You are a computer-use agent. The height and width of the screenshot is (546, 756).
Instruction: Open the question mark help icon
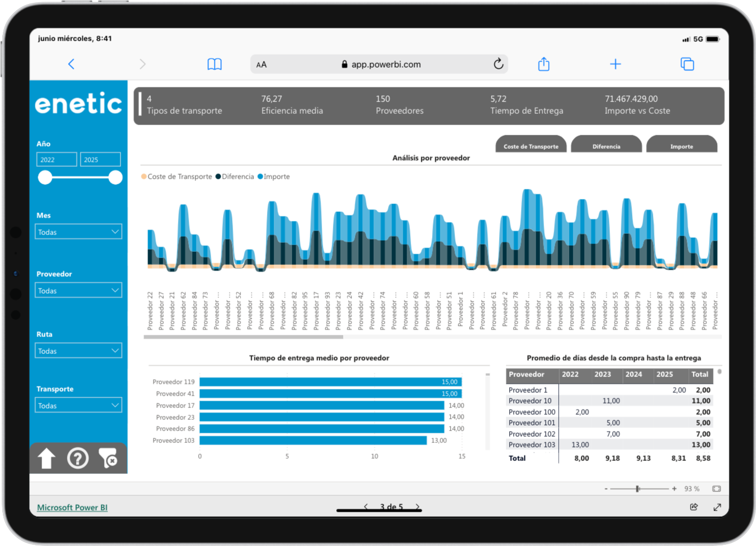point(78,458)
